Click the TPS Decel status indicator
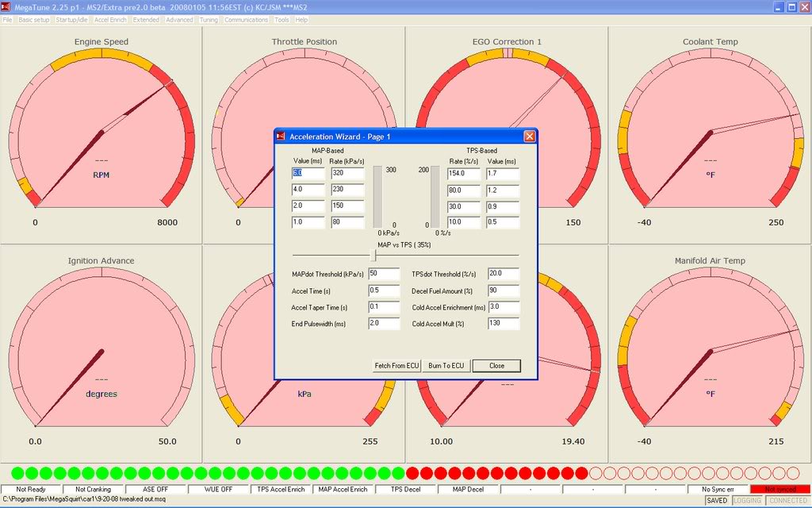812x508 pixels. 405,489
